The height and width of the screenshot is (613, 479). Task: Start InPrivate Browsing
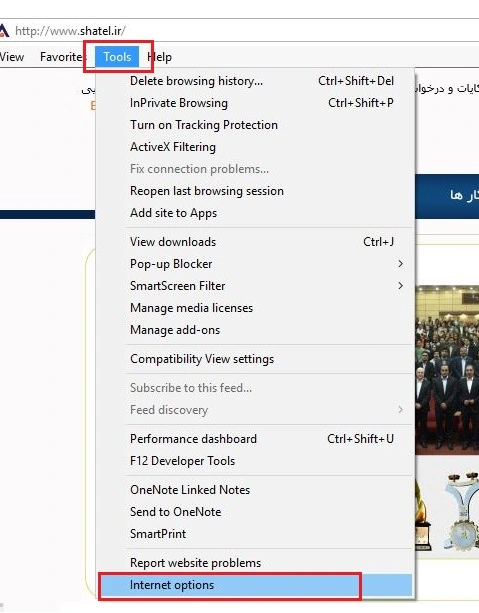(255, 103)
